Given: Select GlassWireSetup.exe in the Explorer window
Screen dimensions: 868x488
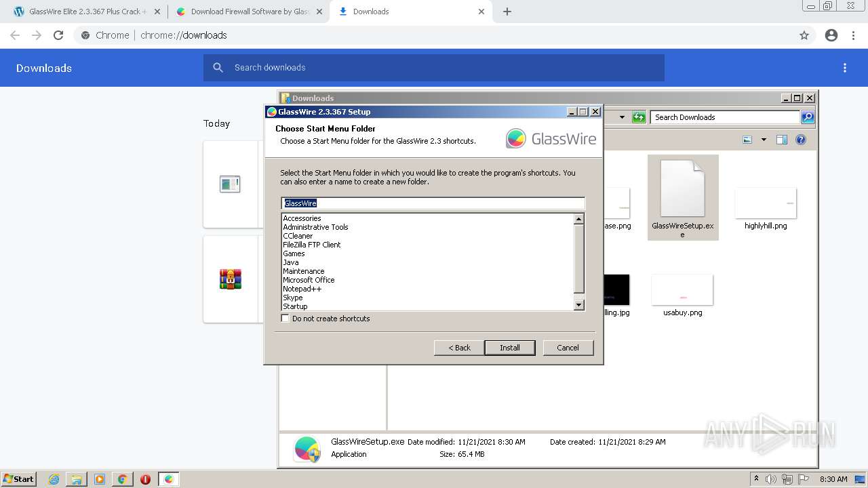Looking at the screenshot, I should [x=683, y=197].
